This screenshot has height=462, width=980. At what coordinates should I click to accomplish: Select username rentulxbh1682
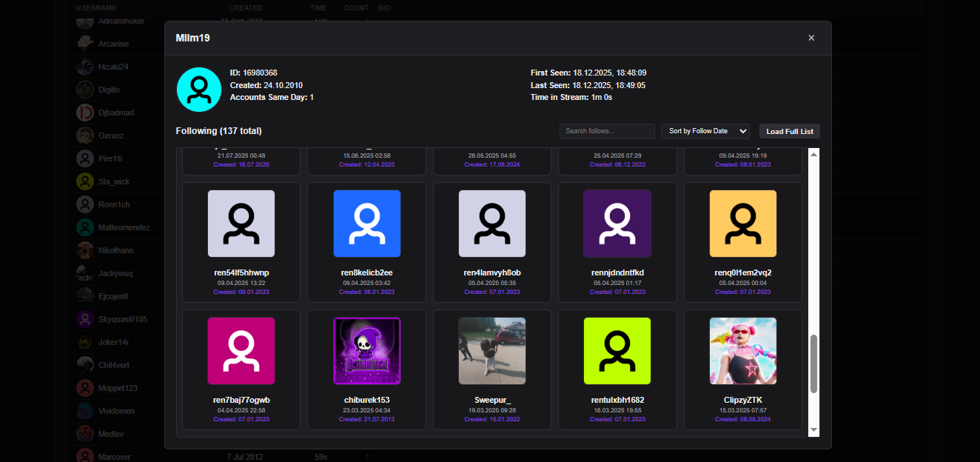point(617,400)
